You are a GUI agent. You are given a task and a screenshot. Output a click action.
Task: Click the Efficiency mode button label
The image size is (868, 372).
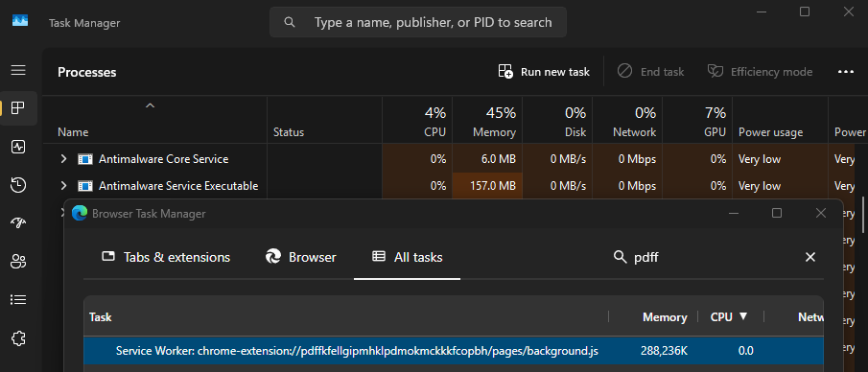click(772, 72)
